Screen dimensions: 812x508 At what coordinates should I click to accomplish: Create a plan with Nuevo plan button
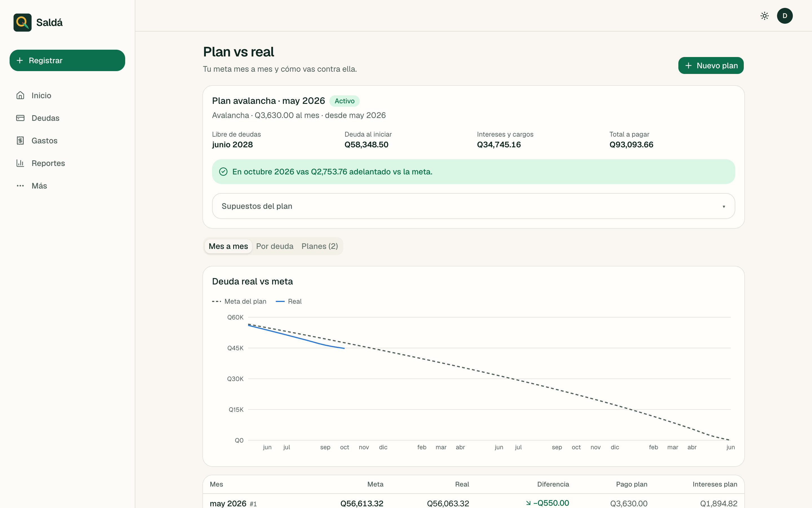(x=711, y=65)
